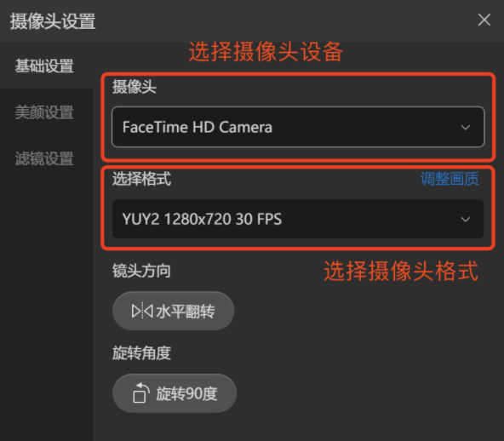Click the 镜头方向 label
Viewport: 504px width, 441px height.
[141, 271]
